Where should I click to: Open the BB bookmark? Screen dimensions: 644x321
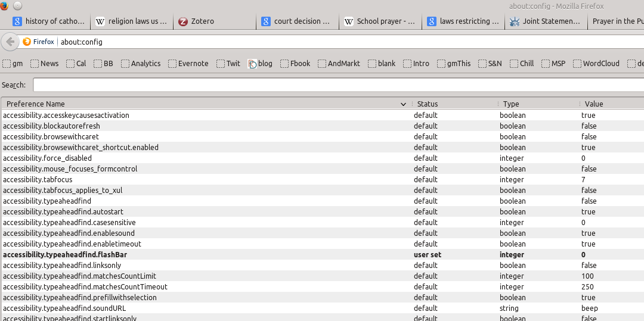click(x=104, y=64)
